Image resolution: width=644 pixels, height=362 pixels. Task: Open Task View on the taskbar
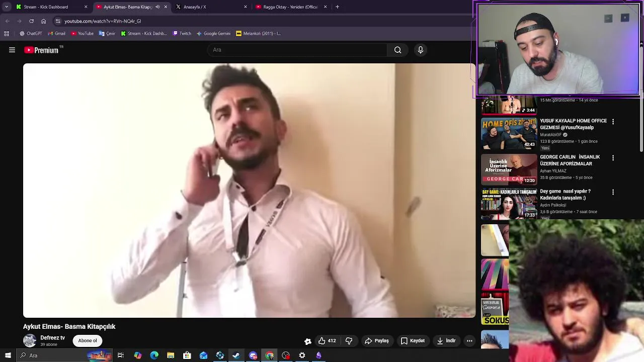121,355
